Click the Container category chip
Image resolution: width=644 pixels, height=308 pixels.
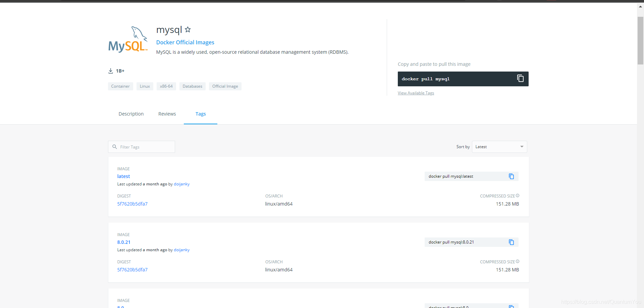[120, 86]
